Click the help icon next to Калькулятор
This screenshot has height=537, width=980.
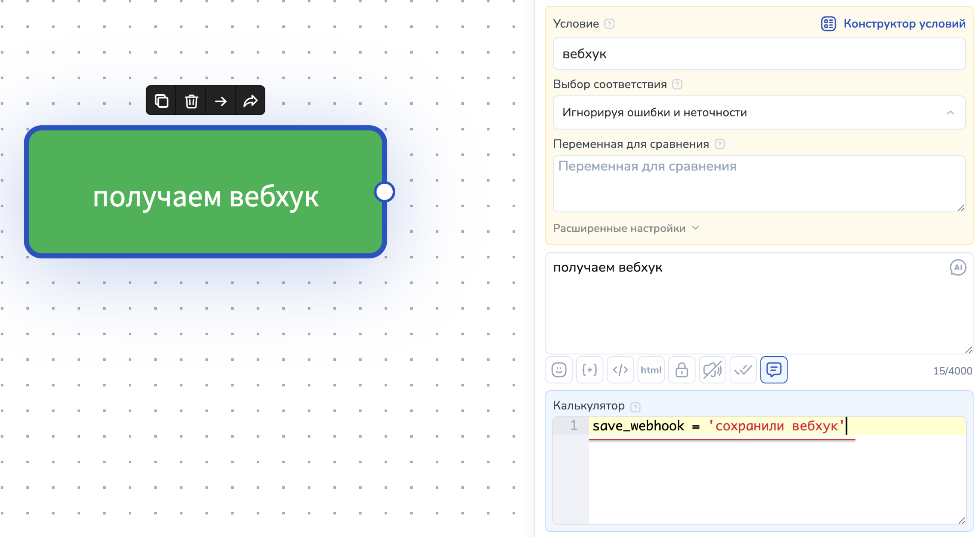coord(635,407)
